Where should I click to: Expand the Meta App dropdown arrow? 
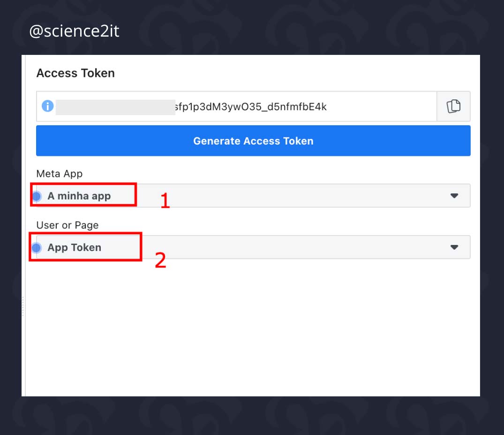pyautogui.click(x=454, y=196)
